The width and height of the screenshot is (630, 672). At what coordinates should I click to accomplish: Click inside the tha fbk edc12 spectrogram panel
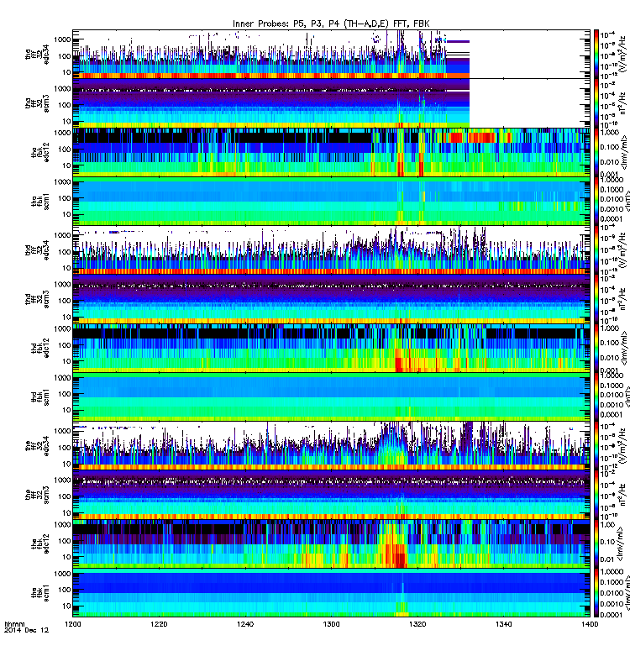(x=331, y=152)
